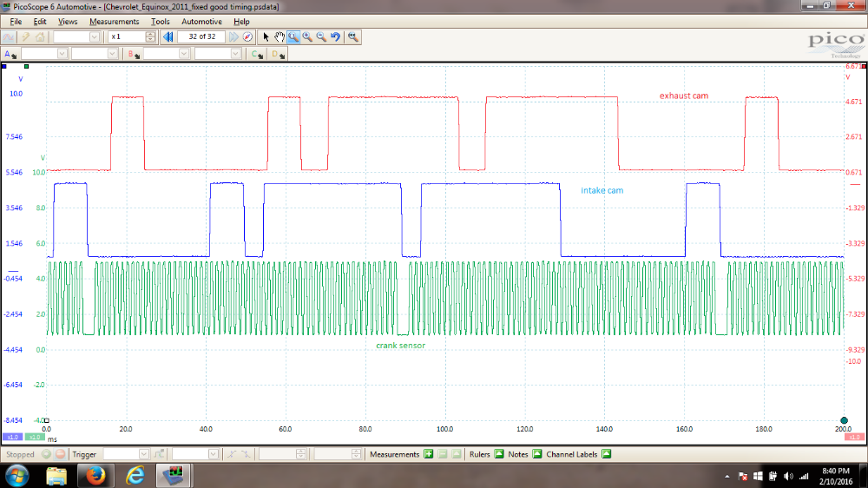The height and width of the screenshot is (488, 868).
Task: Undo the last zoom
Action: [335, 37]
